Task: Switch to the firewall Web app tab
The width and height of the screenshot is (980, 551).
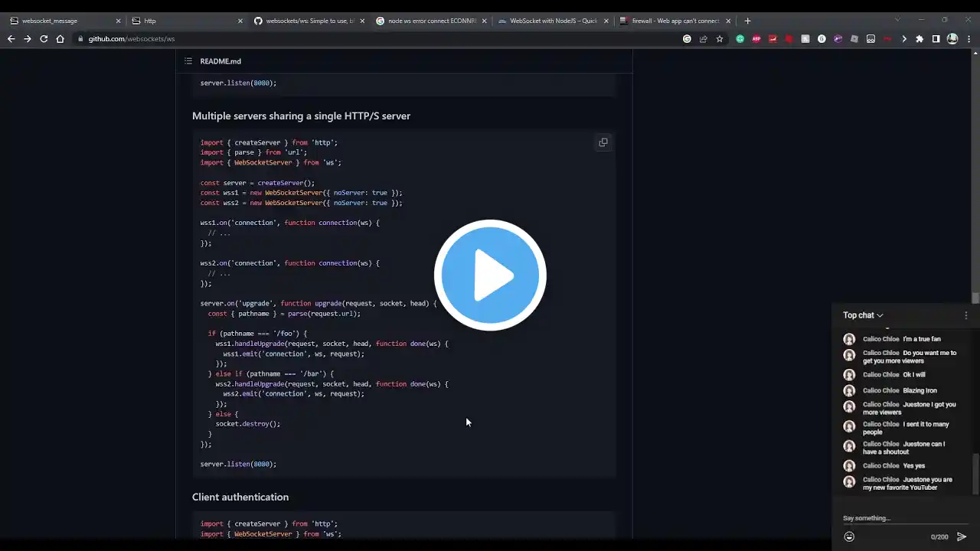Action: coord(676,21)
